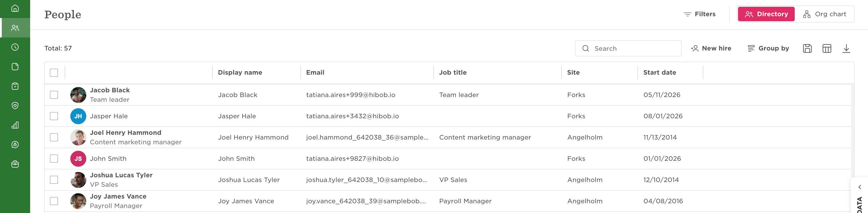Viewport: 868px width, 213px height.
Task: Open the Home icon in sidebar
Action: (x=15, y=9)
